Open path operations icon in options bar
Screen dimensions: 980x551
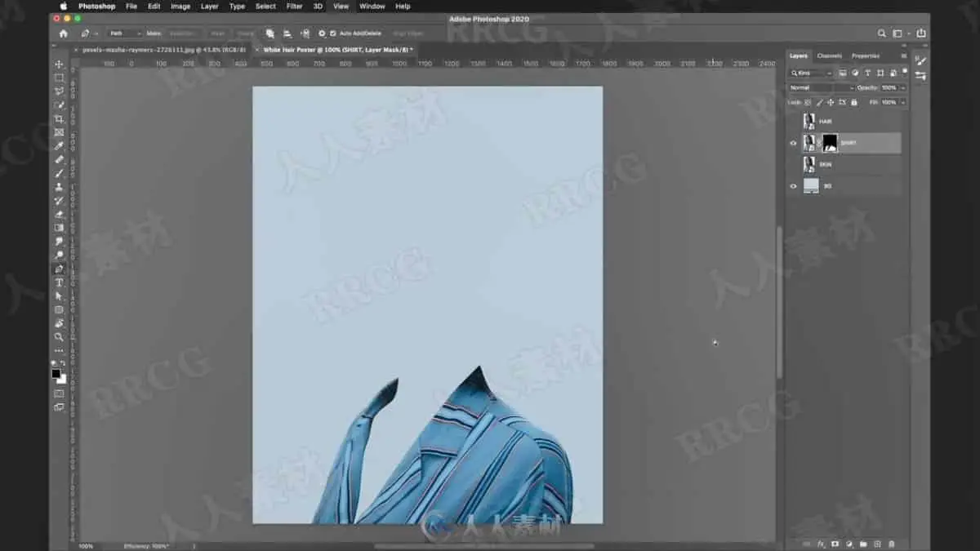pyautogui.click(x=270, y=33)
